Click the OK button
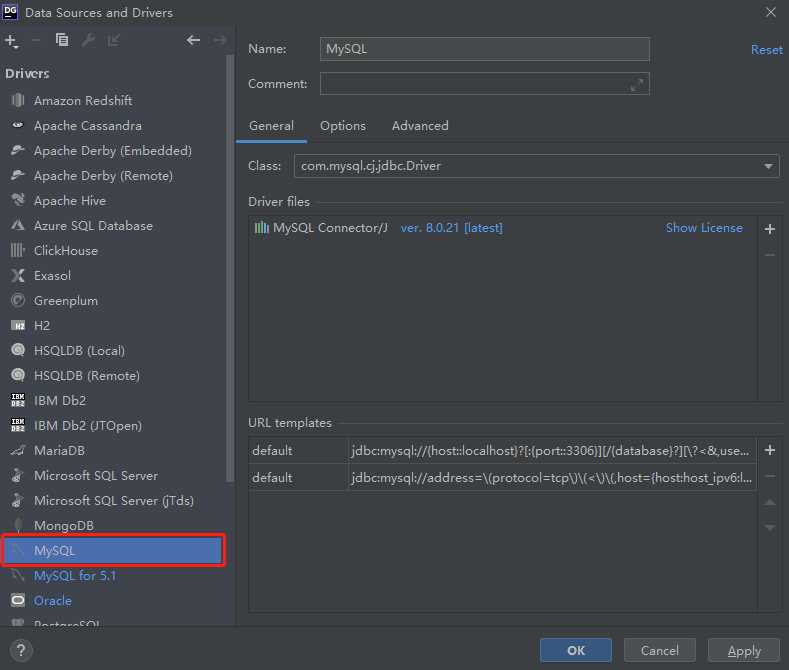 tap(576, 650)
